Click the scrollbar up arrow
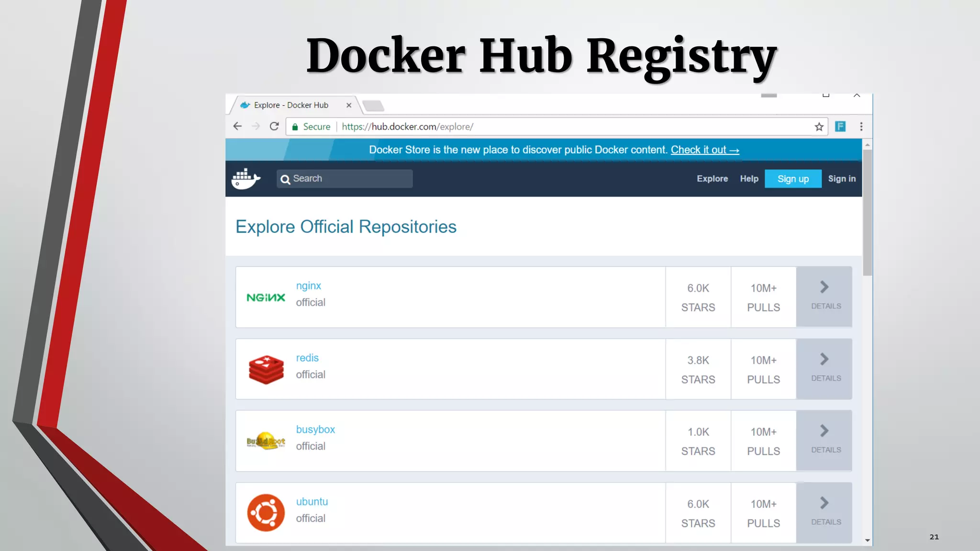Screen dimensions: 980x551 coord(868,144)
